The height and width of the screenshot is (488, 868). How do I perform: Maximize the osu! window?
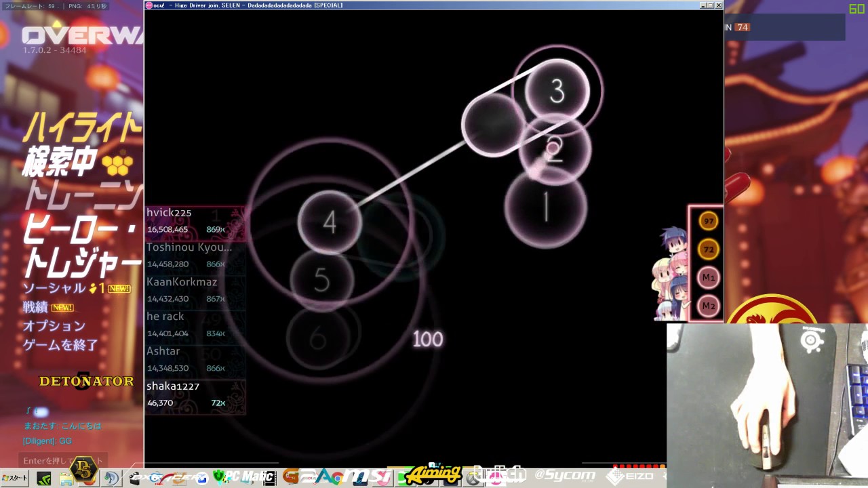[x=711, y=5]
